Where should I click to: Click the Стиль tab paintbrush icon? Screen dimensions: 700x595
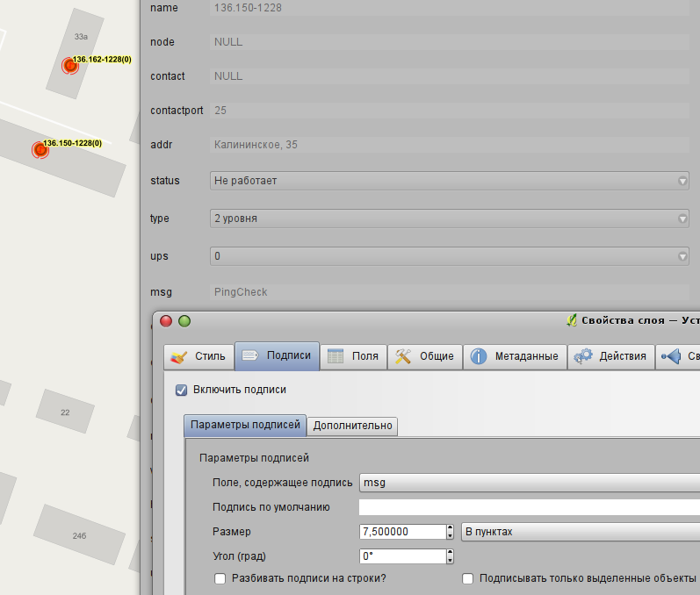[179, 356]
